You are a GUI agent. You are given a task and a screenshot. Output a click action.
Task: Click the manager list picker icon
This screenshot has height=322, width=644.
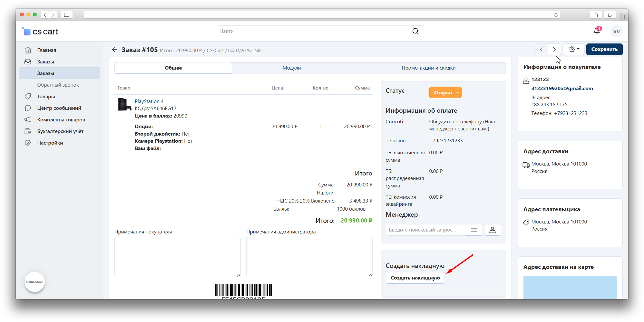[474, 230]
